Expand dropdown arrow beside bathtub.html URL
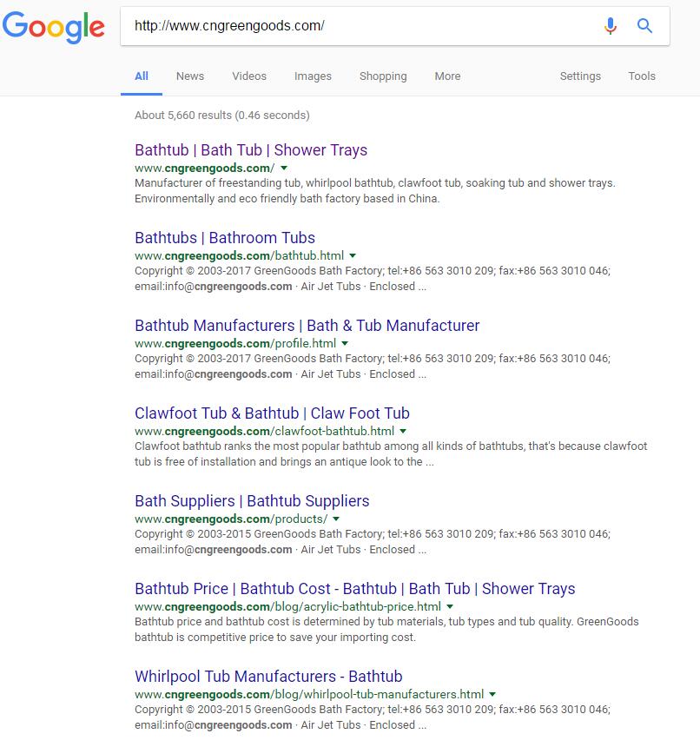 [x=353, y=256]
